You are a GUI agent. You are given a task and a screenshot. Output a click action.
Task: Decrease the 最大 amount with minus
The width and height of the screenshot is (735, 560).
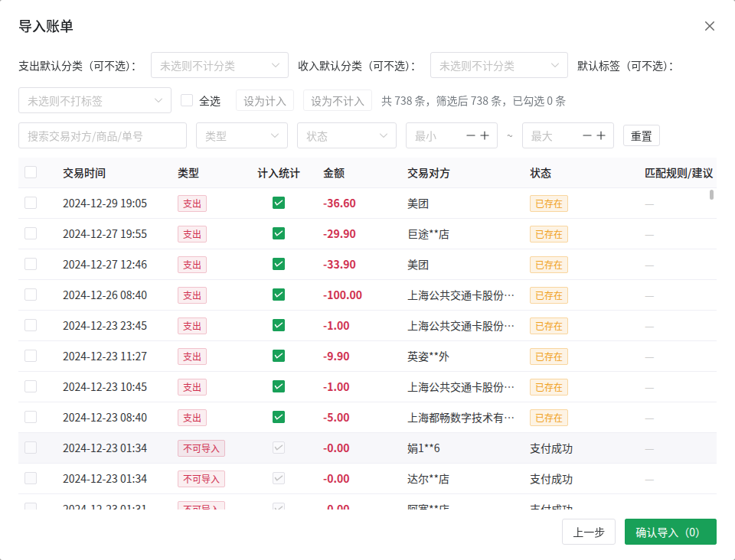click(587, 135)
